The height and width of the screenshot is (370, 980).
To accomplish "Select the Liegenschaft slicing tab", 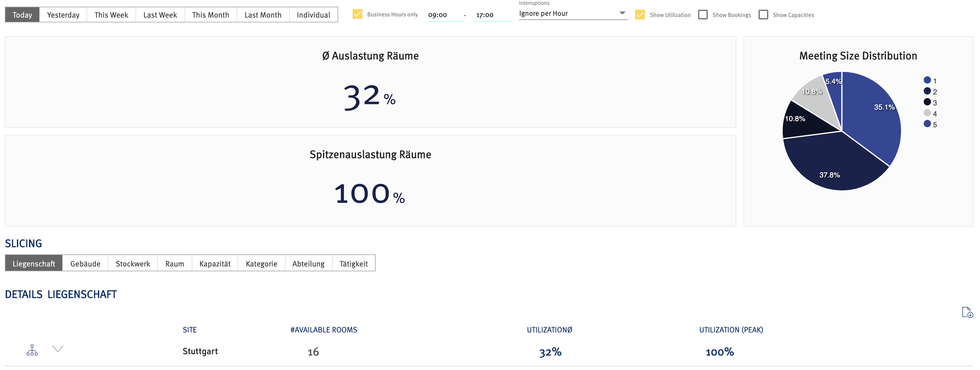I will point(34,263).
